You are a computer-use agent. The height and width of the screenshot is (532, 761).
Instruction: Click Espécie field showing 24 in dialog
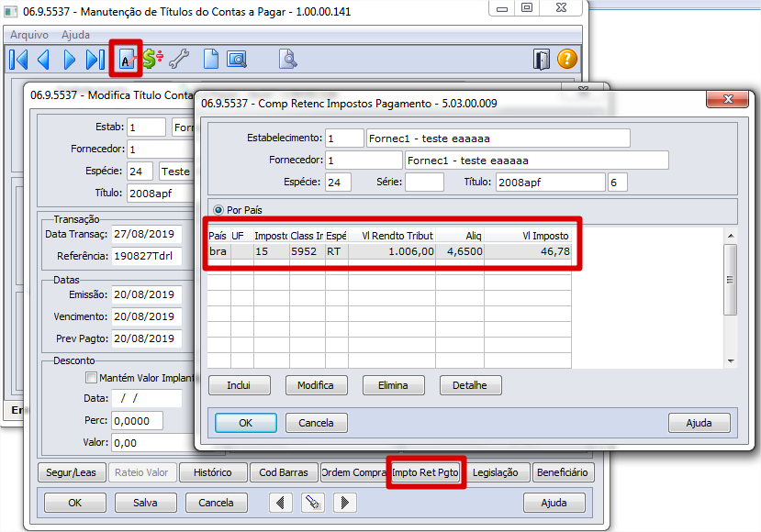339,183
